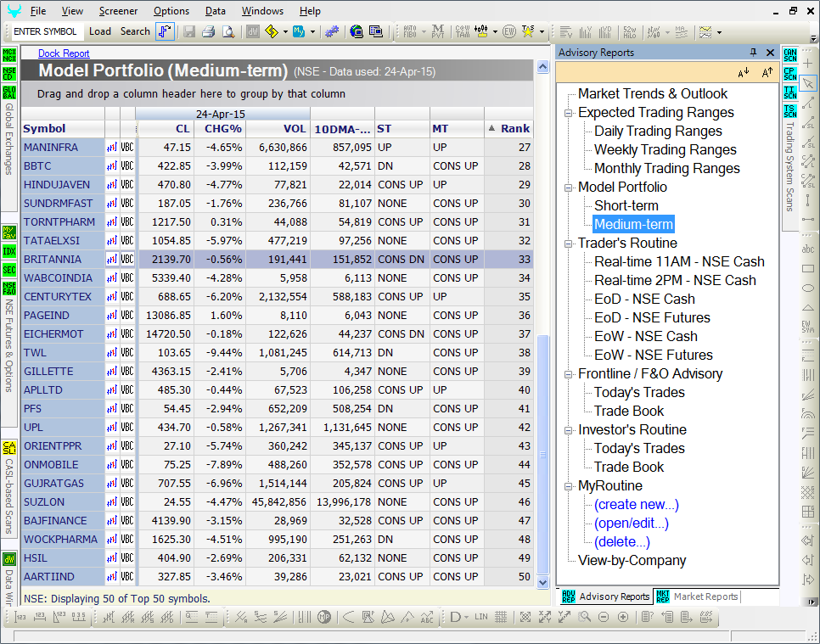The height and width of the screenshot is (644, 820).
Task: Click the TS SCN scan icon
Action: tap(790, 111)
